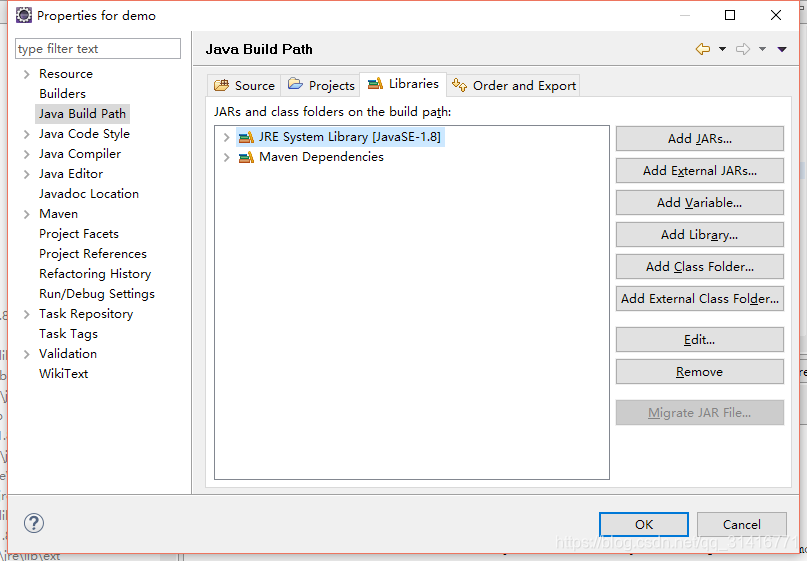Click Add Variable button

point(700,202)
